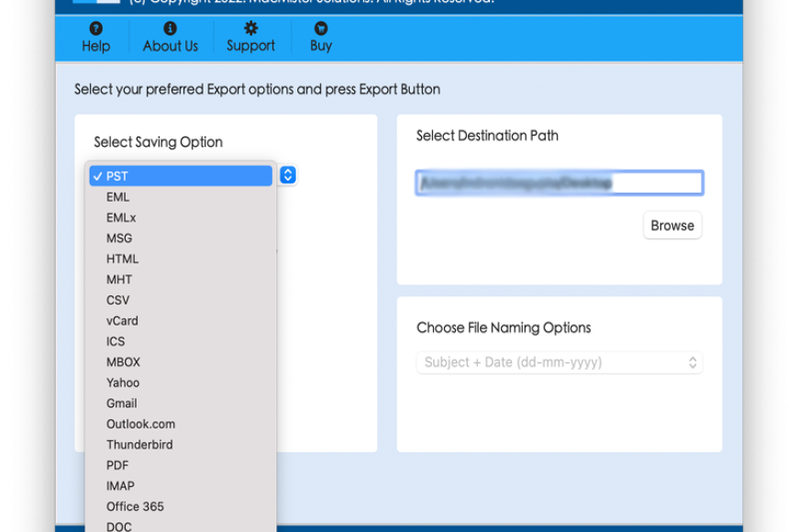Select the checked PST option
Viewport: 798px width, 532px height.
click(181, 176)
